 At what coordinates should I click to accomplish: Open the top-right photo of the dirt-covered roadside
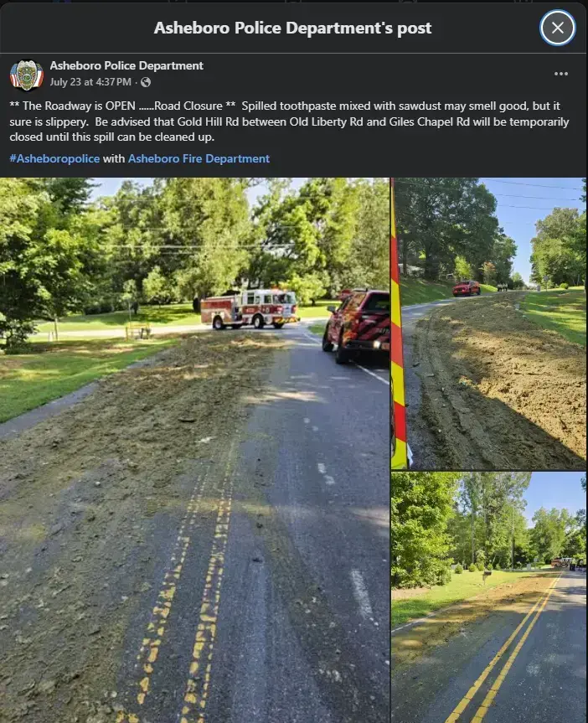pyautogui.click(x=489, y=323)
